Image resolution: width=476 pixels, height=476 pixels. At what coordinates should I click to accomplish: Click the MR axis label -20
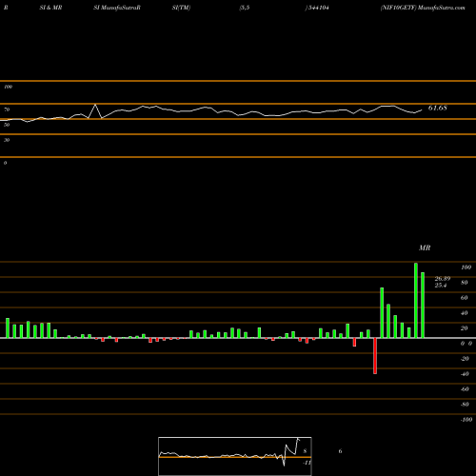465,359
